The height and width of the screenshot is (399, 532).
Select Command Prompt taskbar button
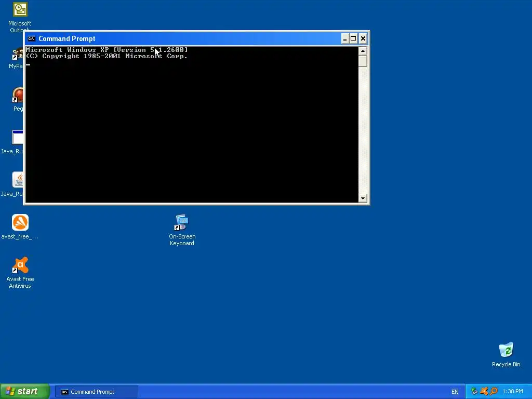click(x=97, y=392)
